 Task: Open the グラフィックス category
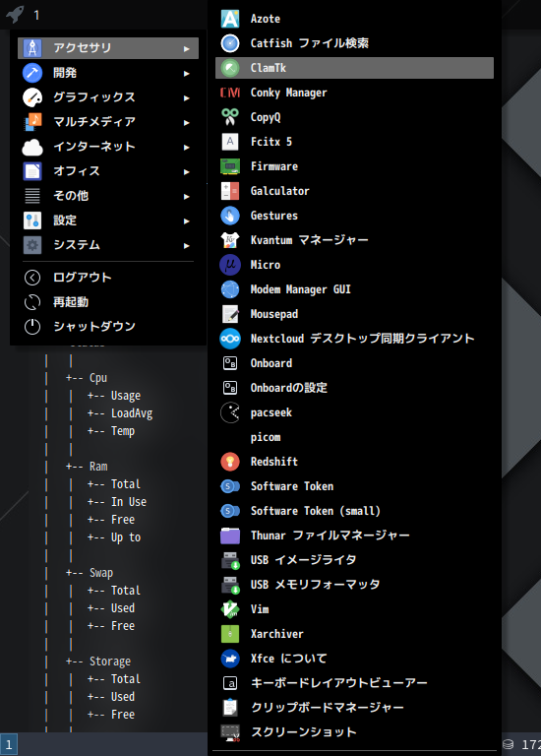click(x=108, y=97)
